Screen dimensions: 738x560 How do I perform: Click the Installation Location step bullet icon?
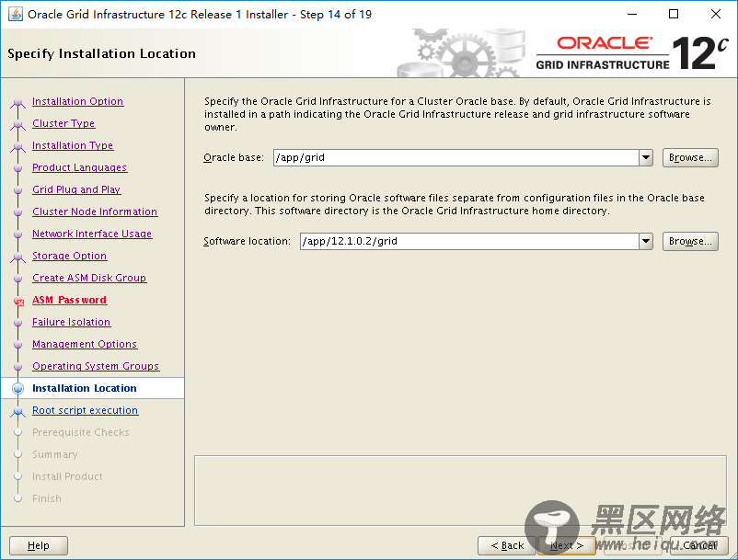click(x=17, y=388)
